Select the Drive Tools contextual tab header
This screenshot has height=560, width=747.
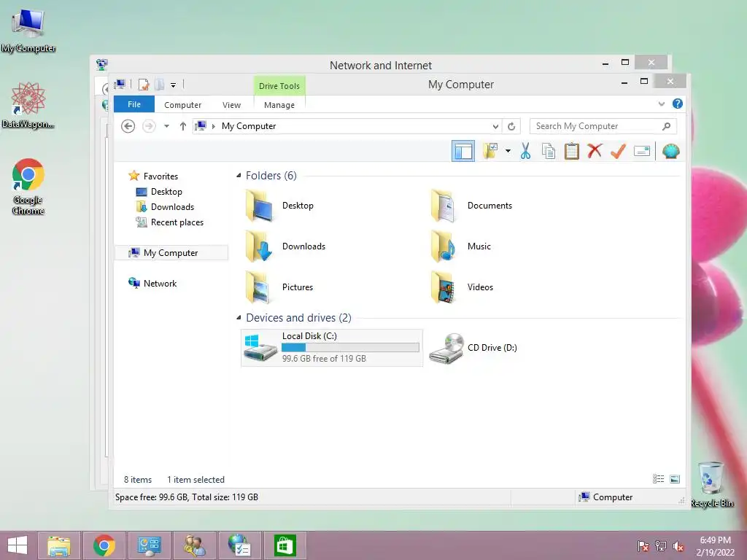(279, 86)
